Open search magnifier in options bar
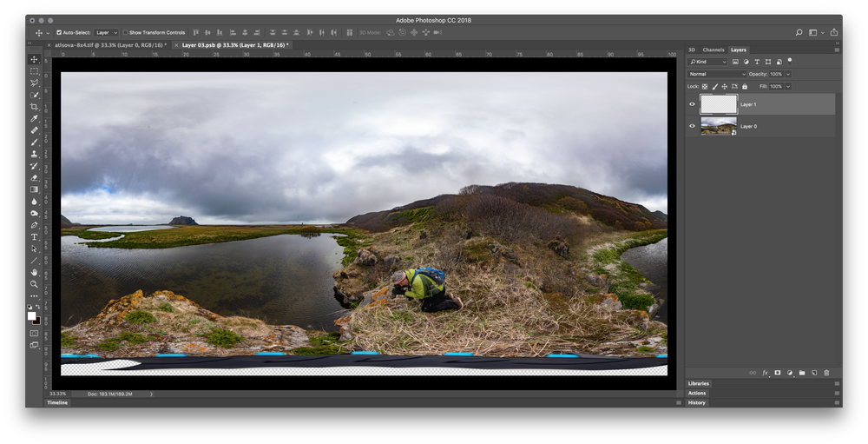Screen dimensions: 868x444 [799, 33]
